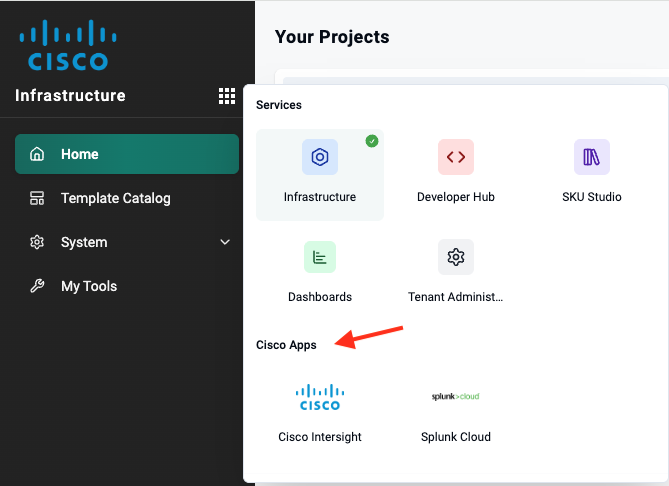Open the Dashboards chart icon
The height and width of the screenshot is (486, 669).
(320, 257)
